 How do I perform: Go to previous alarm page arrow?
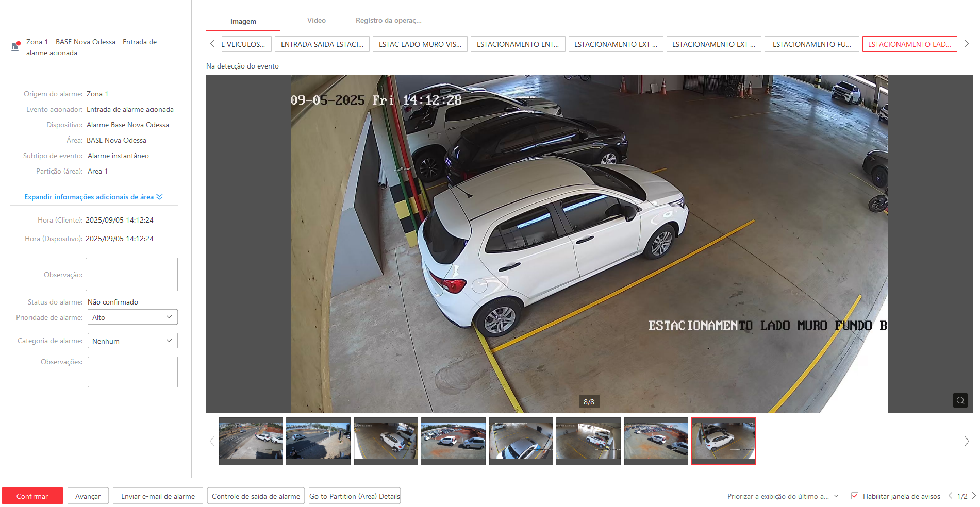950,496
